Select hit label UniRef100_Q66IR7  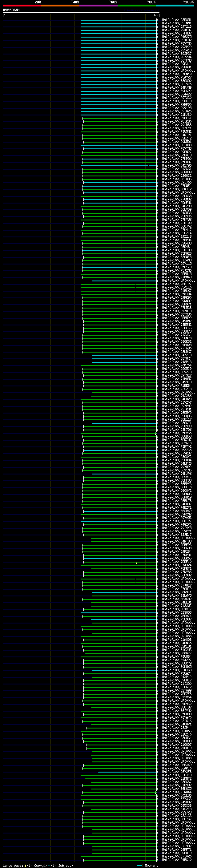pyautogui.click(x=176, y=284)
